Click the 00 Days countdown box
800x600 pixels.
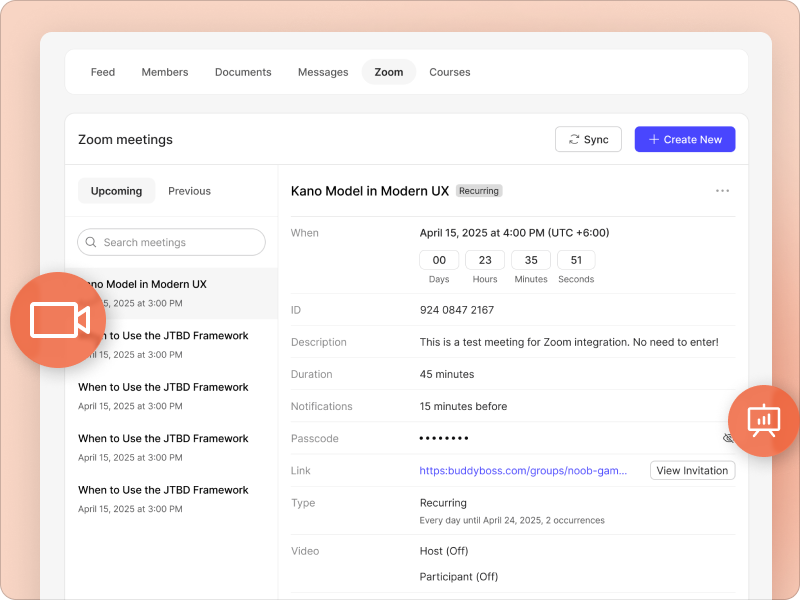click(x=439, y=260)
